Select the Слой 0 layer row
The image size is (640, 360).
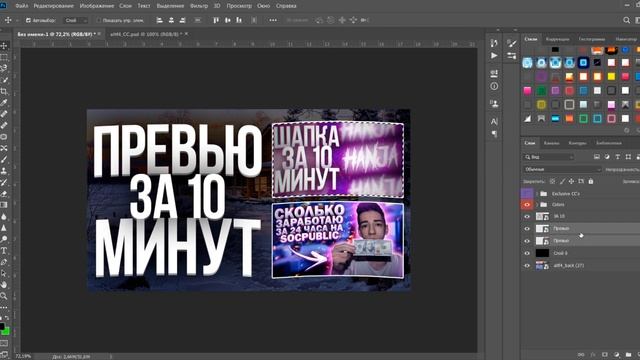pos(580,253)
